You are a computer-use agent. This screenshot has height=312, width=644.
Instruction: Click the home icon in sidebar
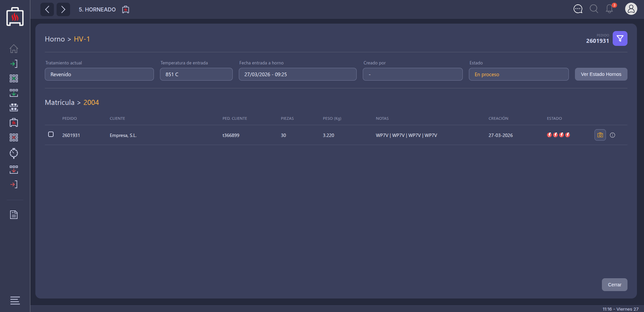(14, 49)
